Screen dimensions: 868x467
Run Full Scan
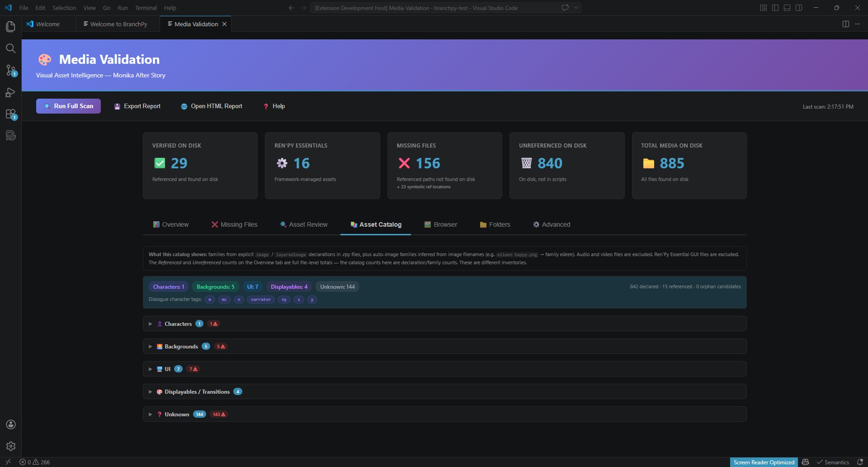(68, 106)
